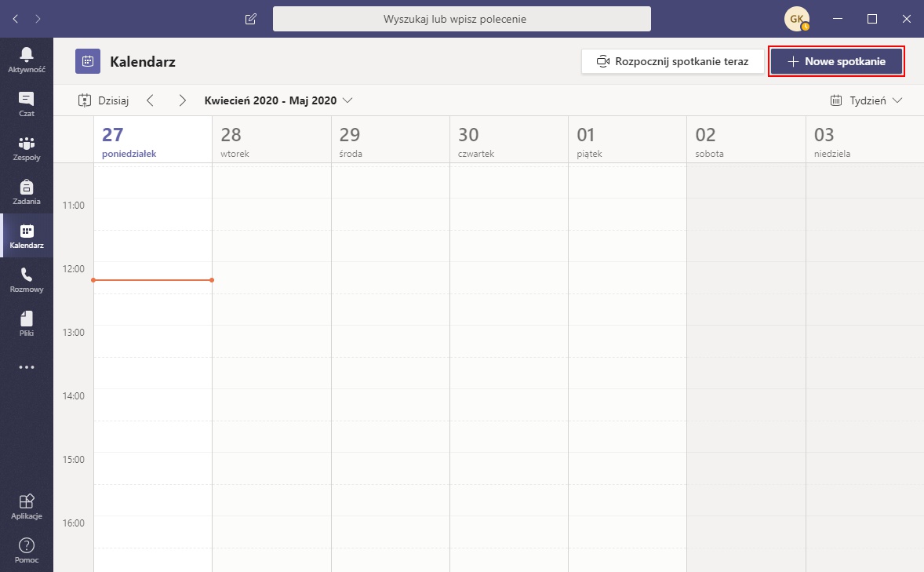Open the Aplikacje apps store icon
Viewport: 924px width, 572px height.
pos(27,507)
